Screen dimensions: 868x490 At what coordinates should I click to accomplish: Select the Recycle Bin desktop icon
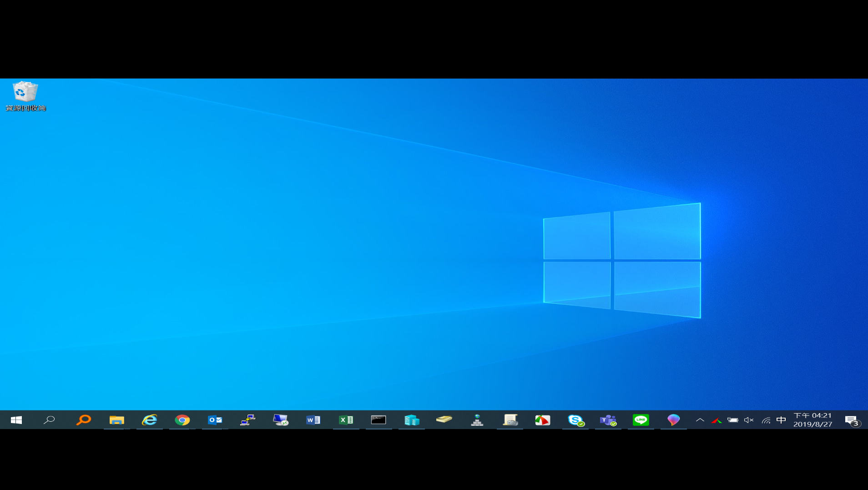tap(25, 96)
